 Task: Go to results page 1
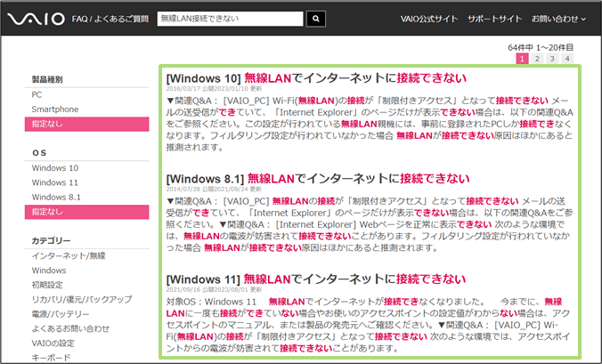pyautogui.click(x=522, y=59)
